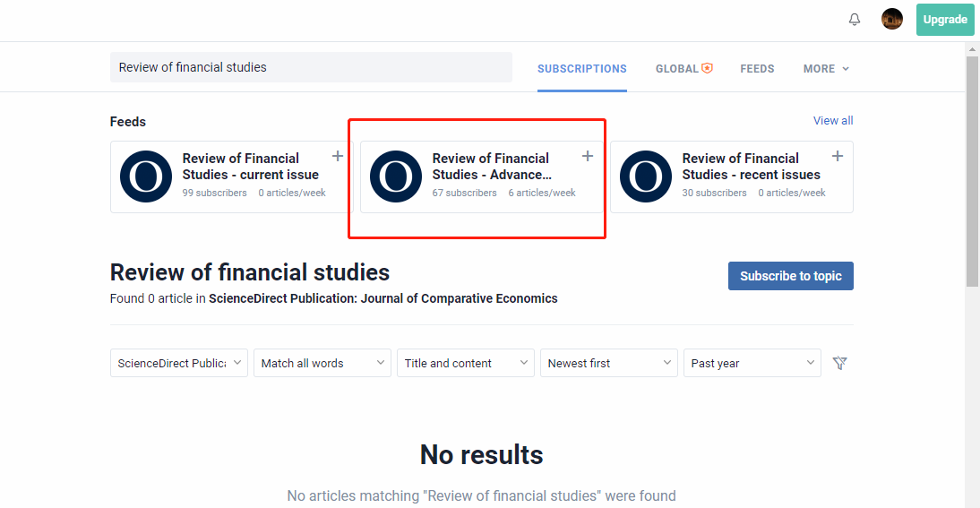Open the 'Past year' time range dropdown

click(752, 363)
